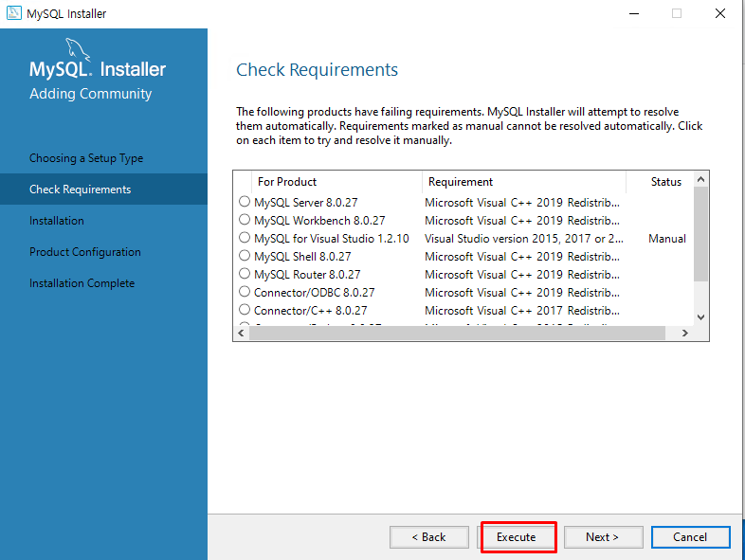This screenshot has width=745, height=560.
Task: Select the MySQL Router 8.0.27 radio button
Action: (x=245, y=274)
